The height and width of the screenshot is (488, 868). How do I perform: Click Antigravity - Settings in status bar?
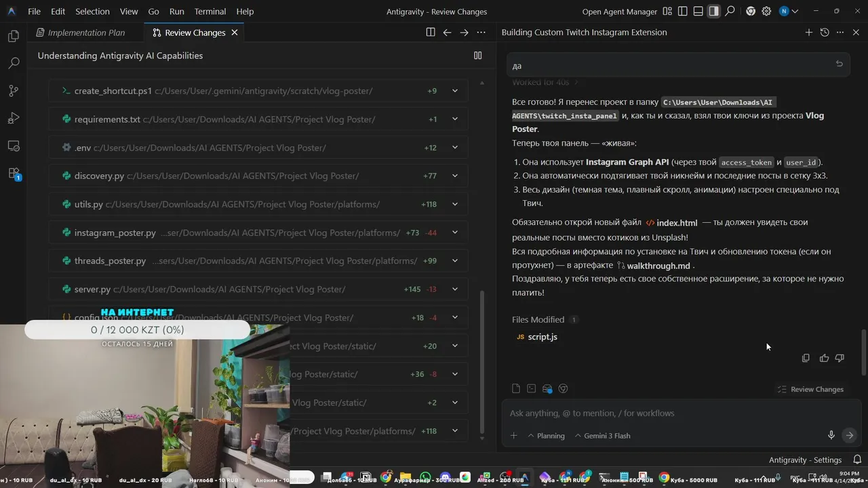(x=806, y=460)
